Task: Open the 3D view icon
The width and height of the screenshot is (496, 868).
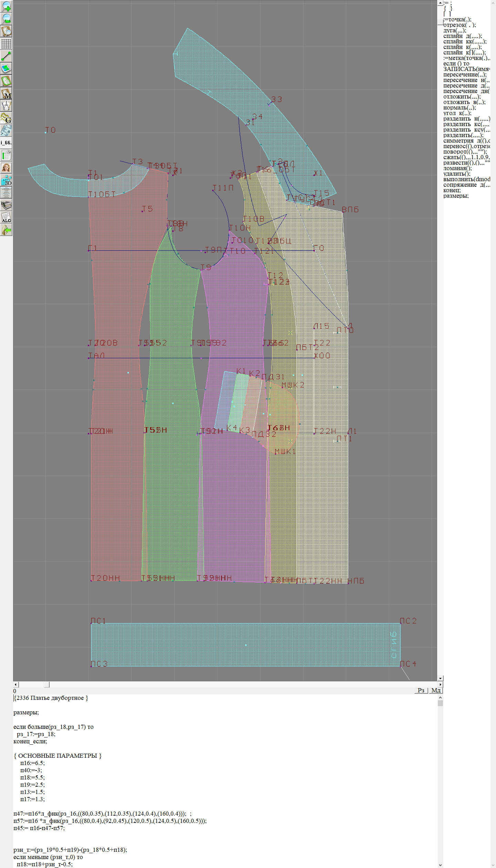Action: (6, 180)
